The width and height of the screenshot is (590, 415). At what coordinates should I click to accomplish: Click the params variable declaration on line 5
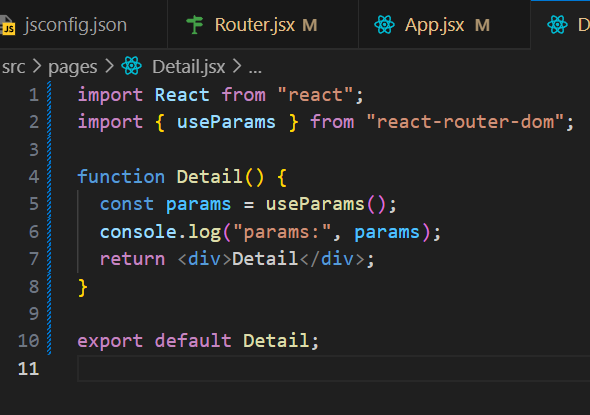(x=198, y=205)
